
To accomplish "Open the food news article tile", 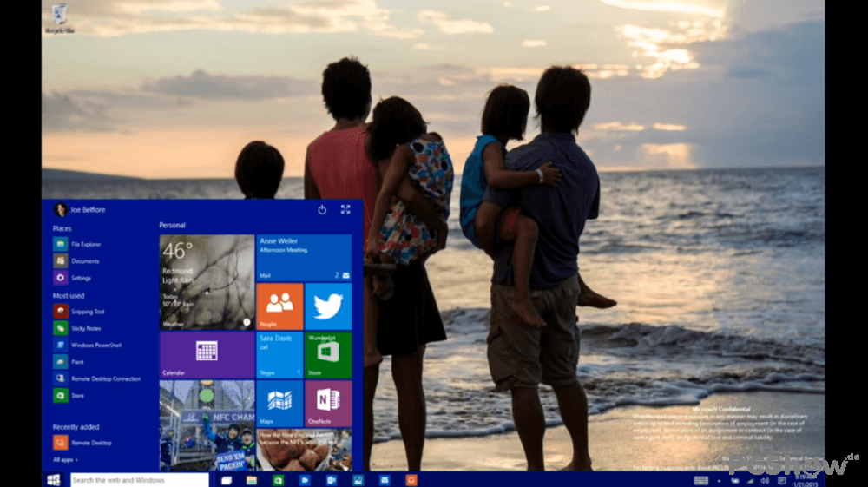I will coord(304,450).
